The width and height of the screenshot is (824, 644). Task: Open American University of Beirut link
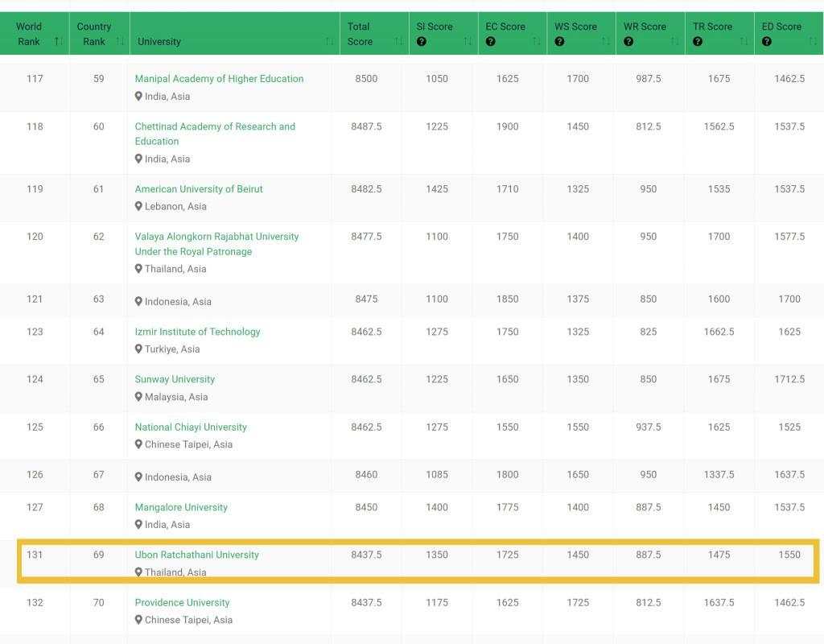(x=199, y=189)
